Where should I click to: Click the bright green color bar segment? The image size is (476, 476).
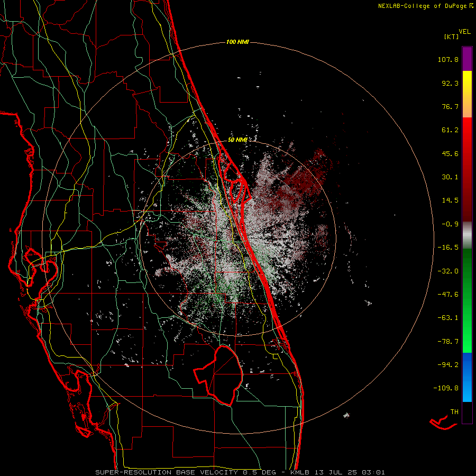(467, 300)
